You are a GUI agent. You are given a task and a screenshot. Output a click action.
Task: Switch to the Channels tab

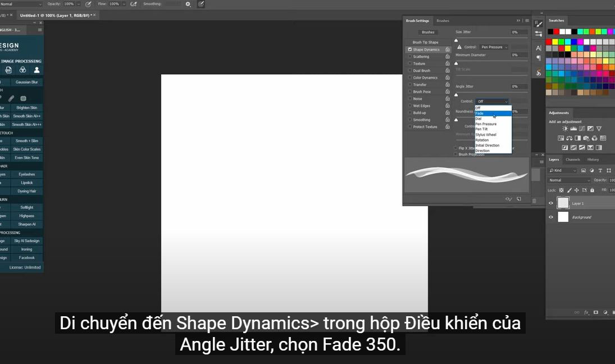click(x=572, y=160)
